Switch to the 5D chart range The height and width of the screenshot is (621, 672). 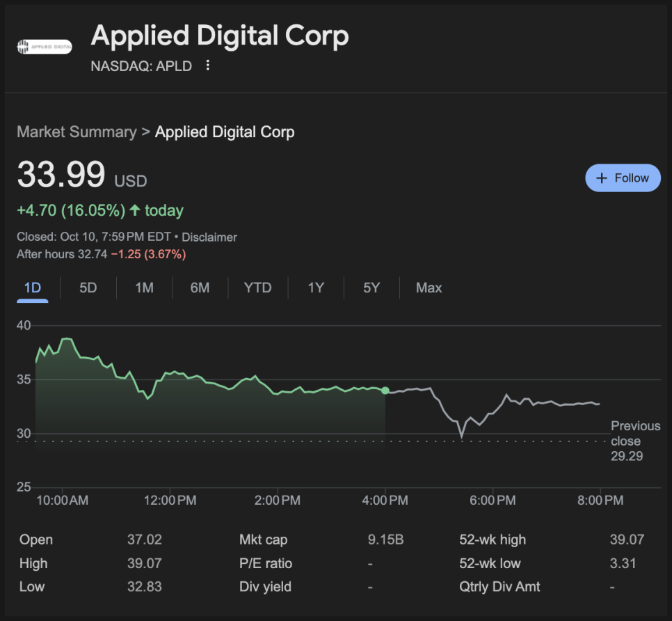tap(88, 288)
